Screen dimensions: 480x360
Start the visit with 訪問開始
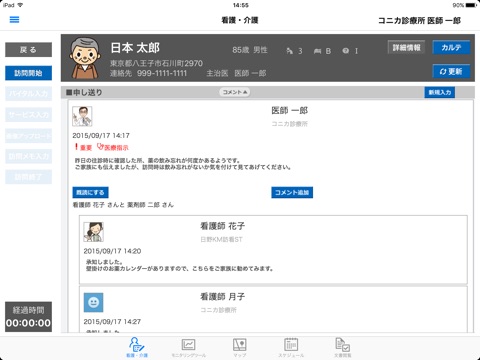coord(28,73)
